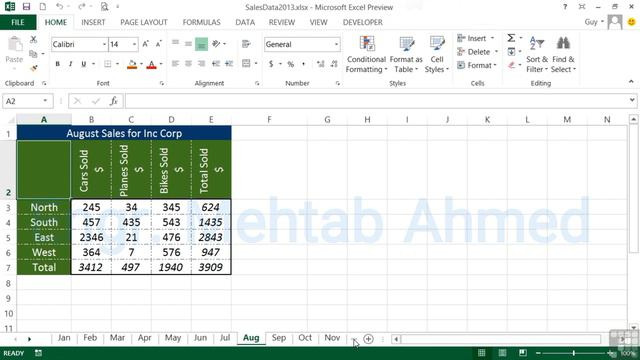Click the Help question mark button

tap(565, 7)
